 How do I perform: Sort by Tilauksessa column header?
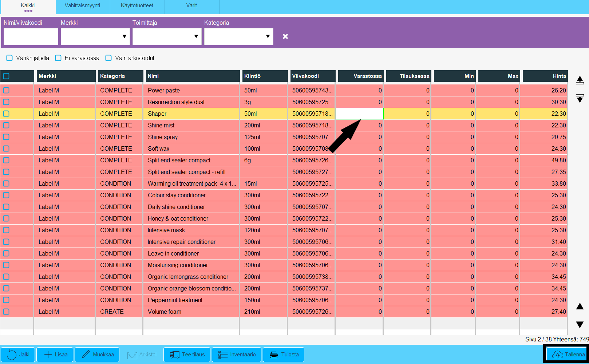pos(408,76)
